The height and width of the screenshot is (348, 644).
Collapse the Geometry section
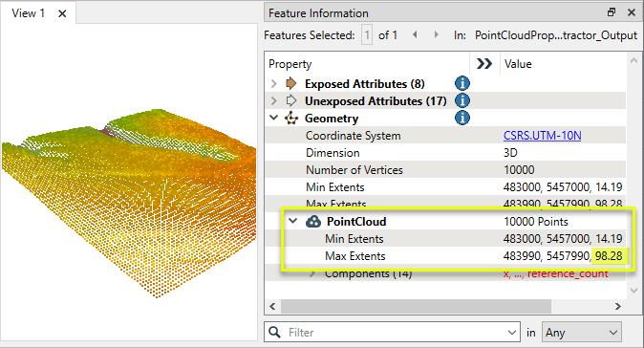(x=274, y=118)
